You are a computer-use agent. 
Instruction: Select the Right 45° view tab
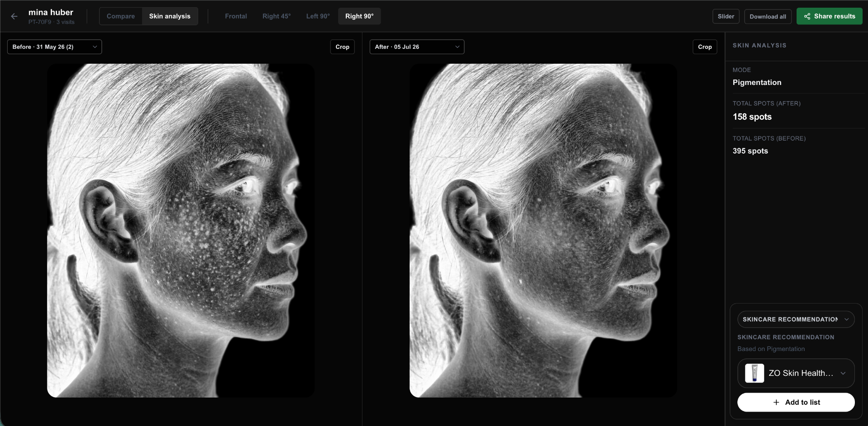277,16
